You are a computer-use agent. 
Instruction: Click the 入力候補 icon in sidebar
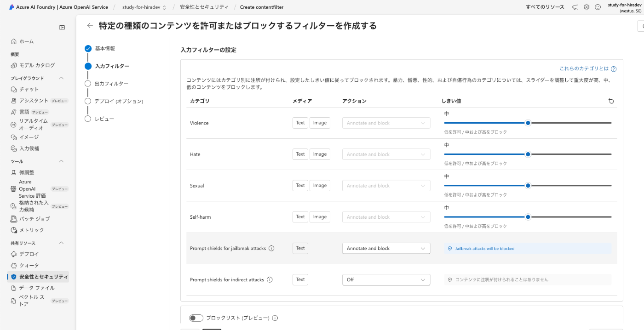(13, 148)
